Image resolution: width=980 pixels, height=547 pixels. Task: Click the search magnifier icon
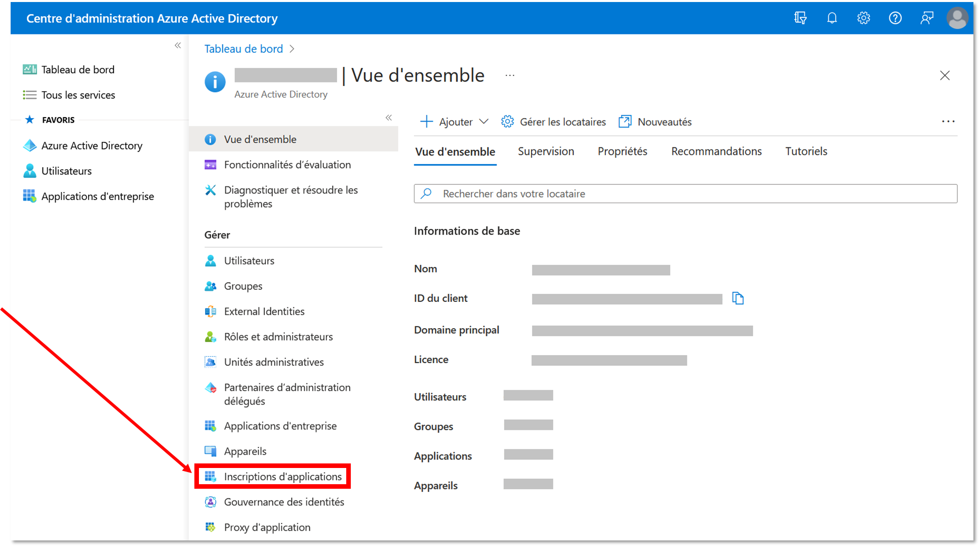[x=426, y=193]
